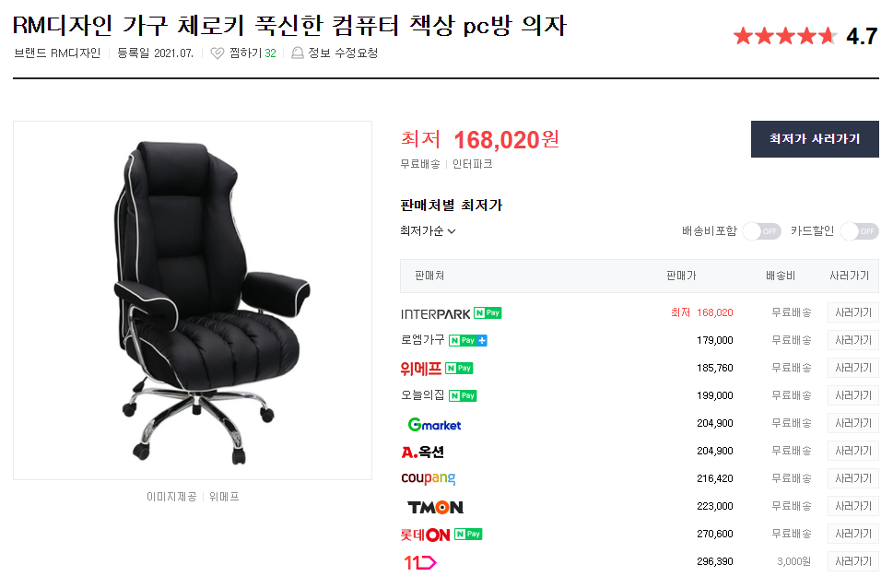Toggle the 배송비포함 switch

762,231
